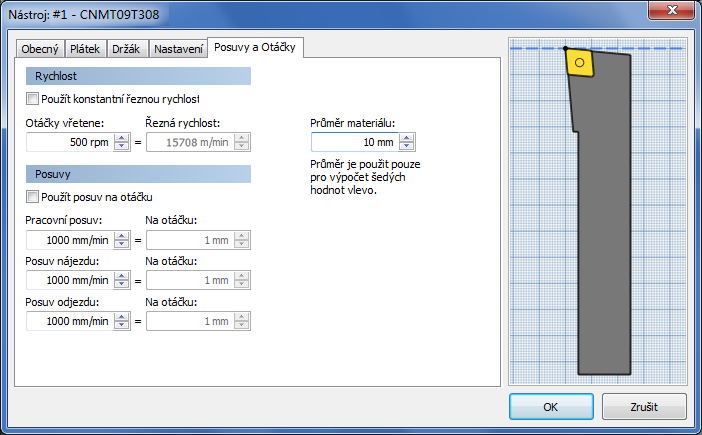Enable Použít konstantní řeznou rychlost checkbox

click(x=32, y=98)
